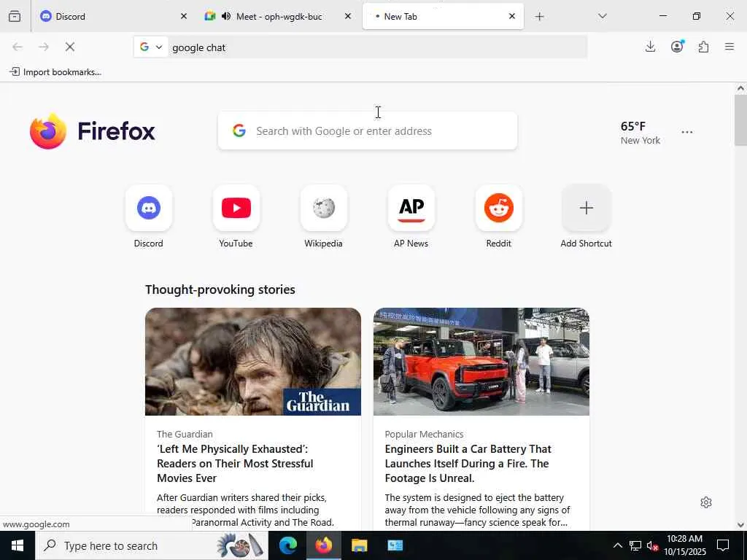Open Extensions puzzle icon
The image size is (747, 560).
pyautogui.click(x=703, y=47)
